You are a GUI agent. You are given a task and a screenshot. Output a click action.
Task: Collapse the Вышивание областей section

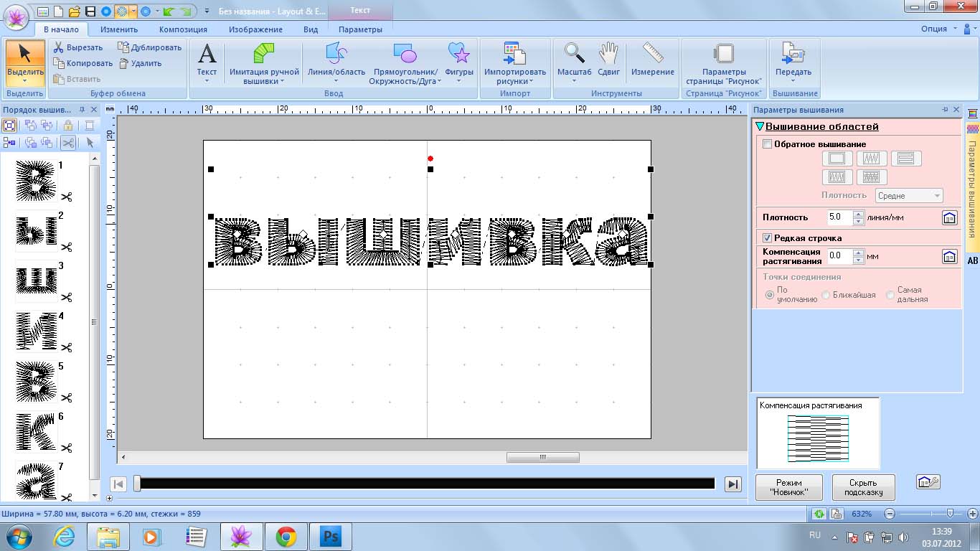(760, 127)
